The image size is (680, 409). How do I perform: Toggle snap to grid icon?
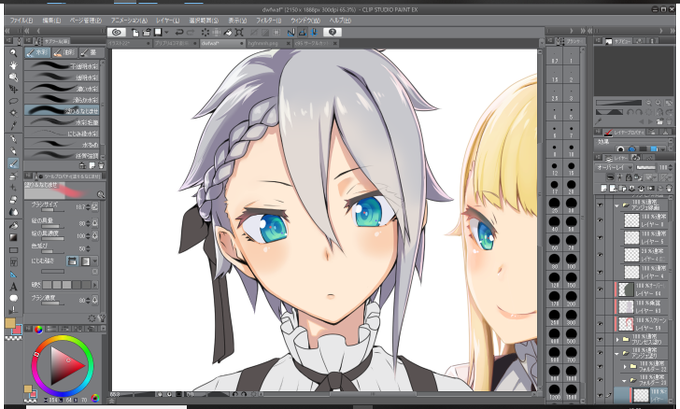click(314, 32)
